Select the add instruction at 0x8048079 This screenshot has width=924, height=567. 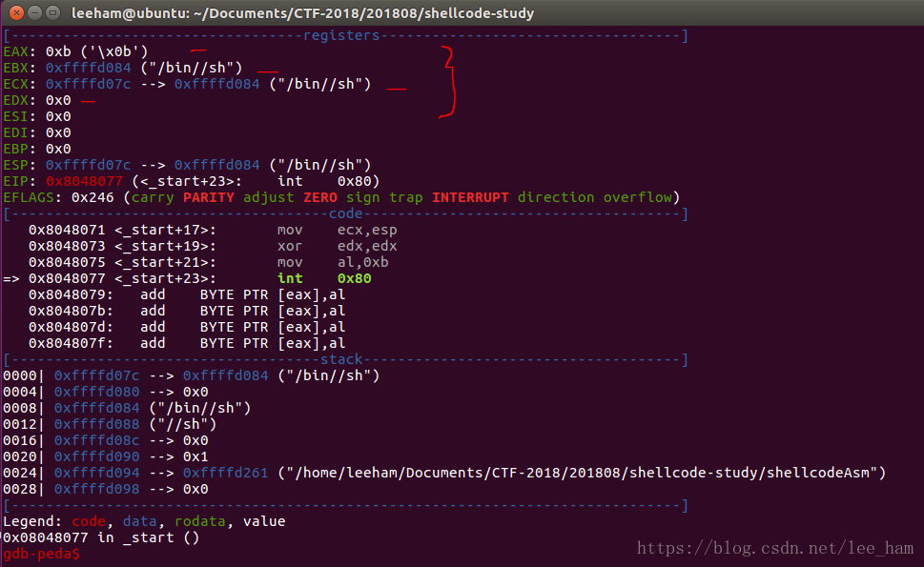click(187, 294)
